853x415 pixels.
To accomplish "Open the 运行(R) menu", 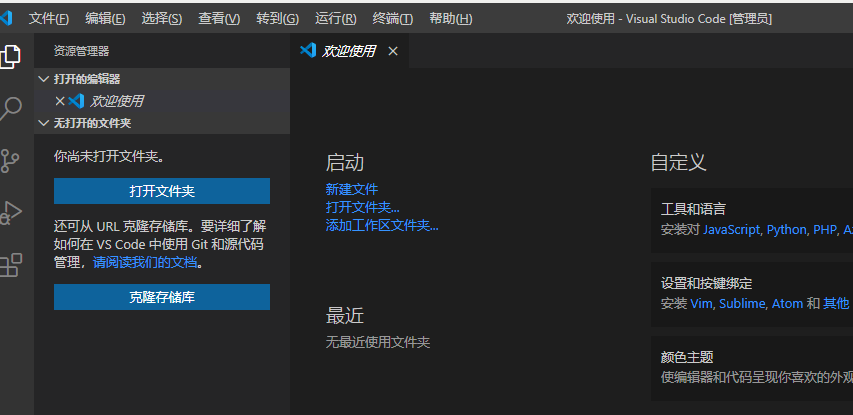I will [x=335, y=19].
